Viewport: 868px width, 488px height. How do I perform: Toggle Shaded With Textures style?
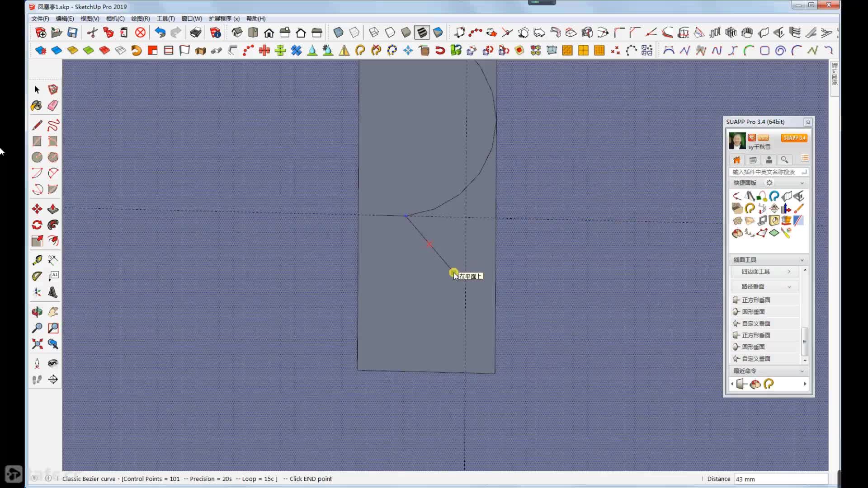(422, 33)
